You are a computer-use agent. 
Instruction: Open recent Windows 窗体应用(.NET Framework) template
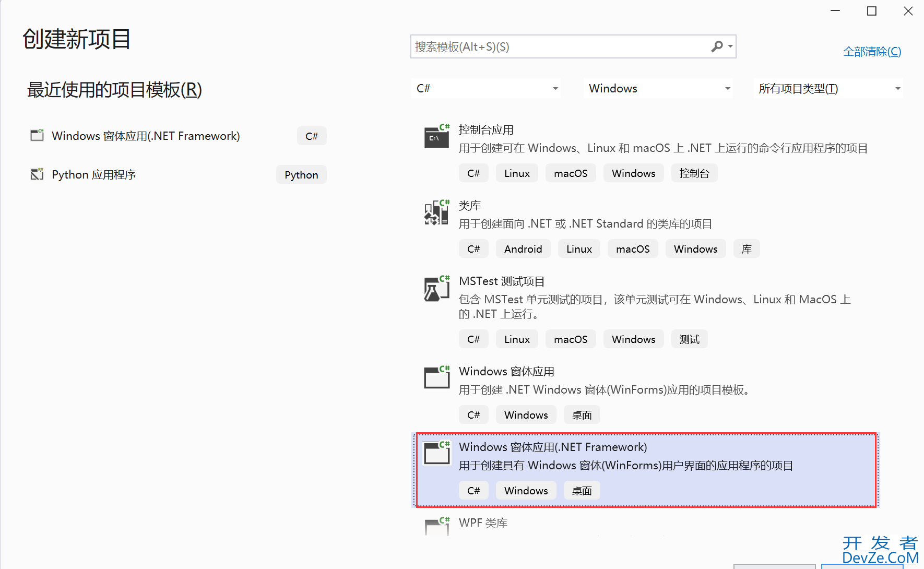(x=178, y=136)
